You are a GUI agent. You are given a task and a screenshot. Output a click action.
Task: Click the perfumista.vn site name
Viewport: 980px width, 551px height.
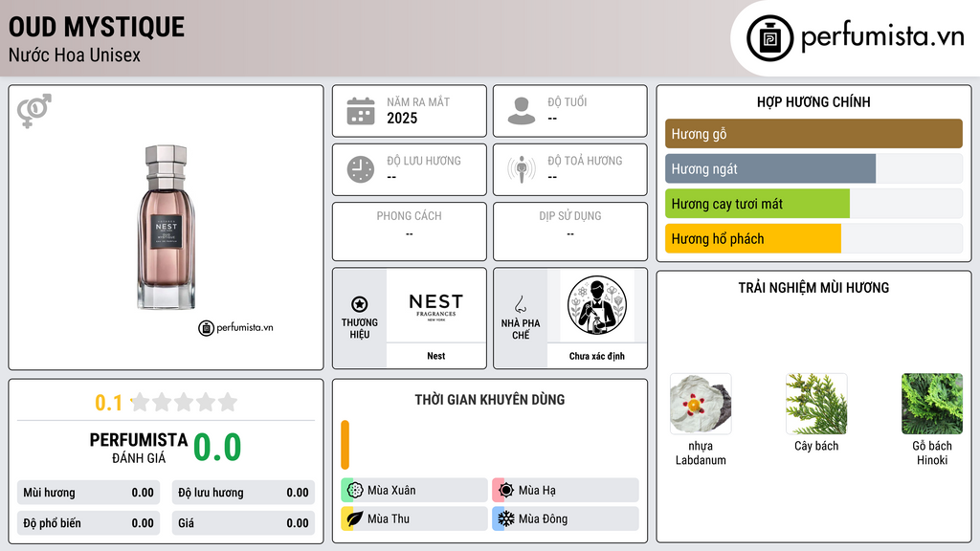click(882, 36)
